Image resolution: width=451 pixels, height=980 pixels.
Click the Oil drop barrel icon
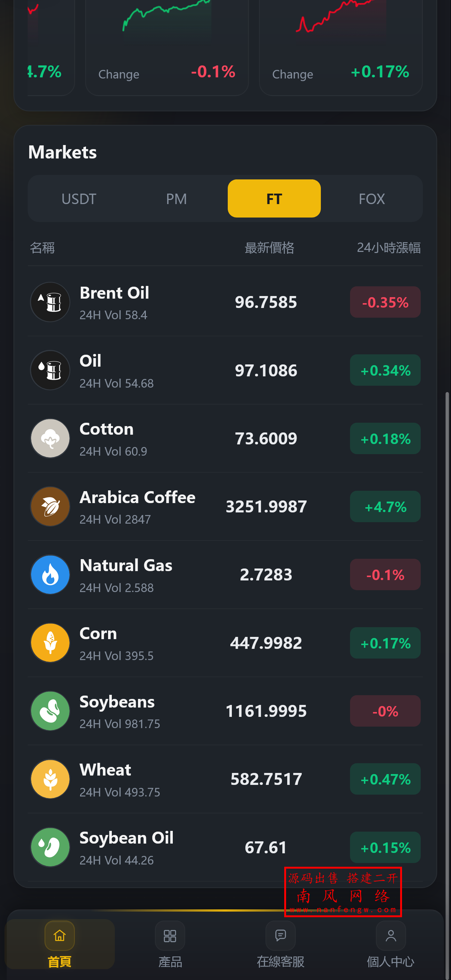pos(50,370)
